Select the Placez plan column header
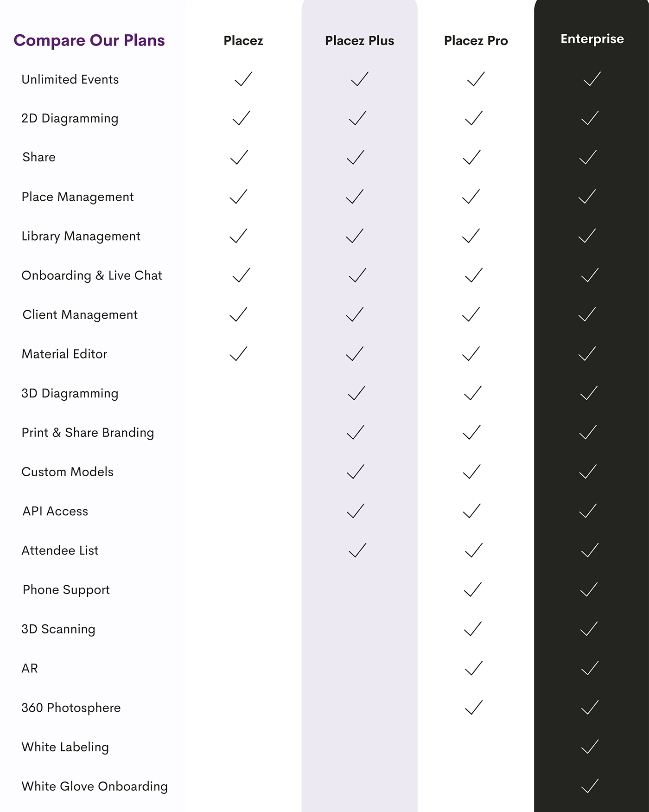 click(243, 41)
